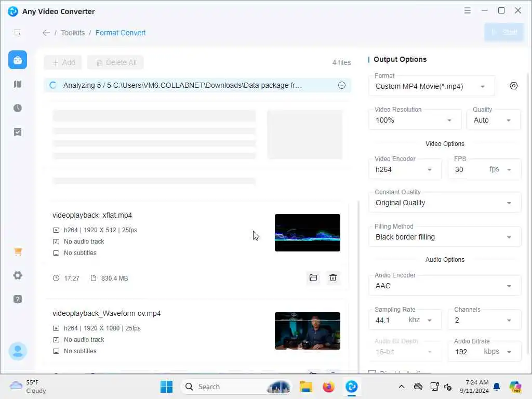Open the settings gear in sidebar

click(x=18, y=275)
